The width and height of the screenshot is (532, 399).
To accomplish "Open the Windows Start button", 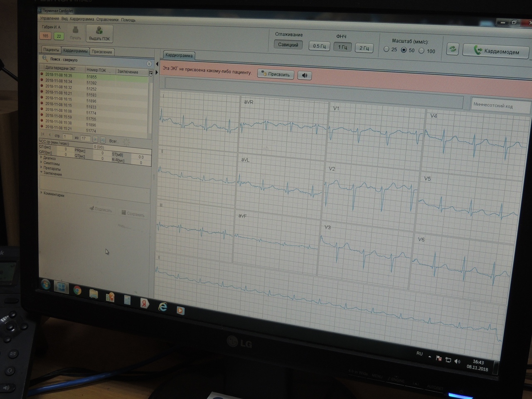I will (x=45, y=285).
